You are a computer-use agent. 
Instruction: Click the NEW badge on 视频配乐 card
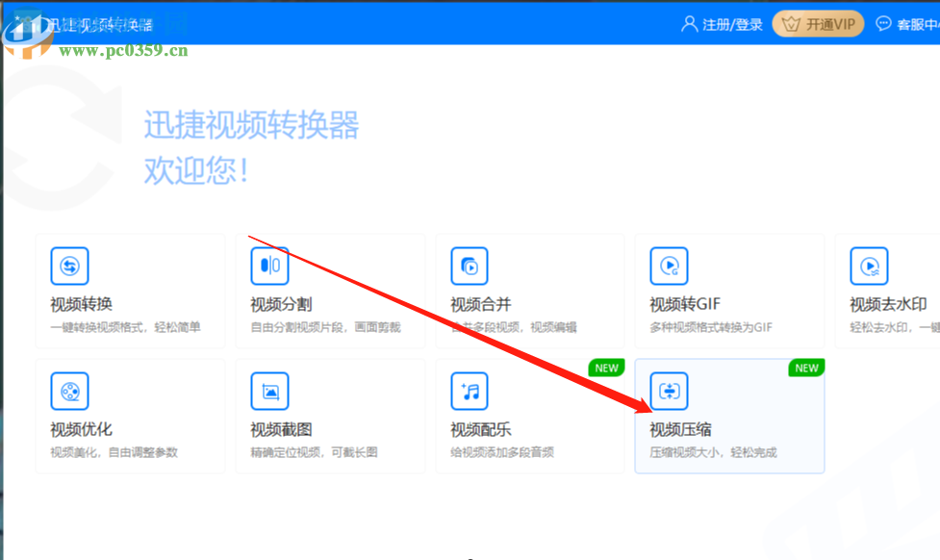607,369
